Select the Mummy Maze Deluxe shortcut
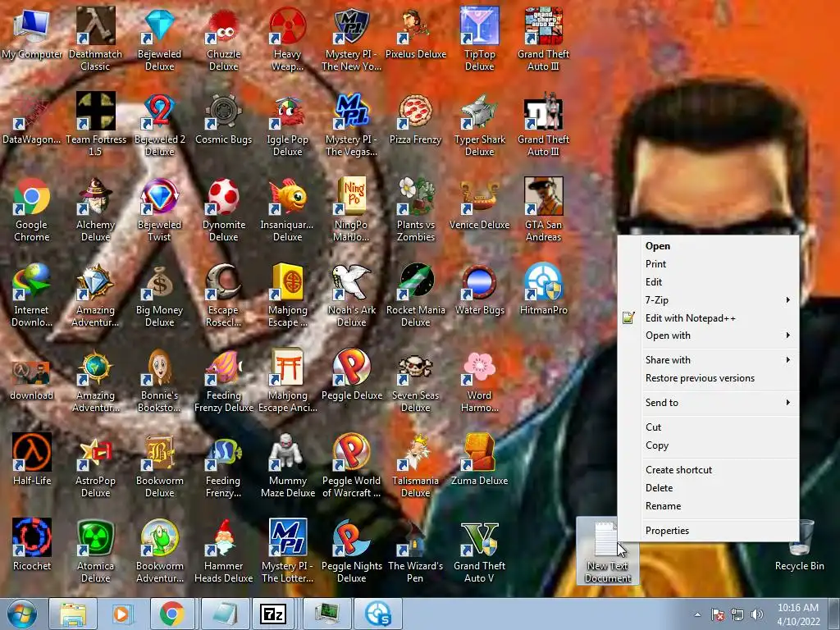Viewport: 840px width, 630px height. (x=288, y=466)
